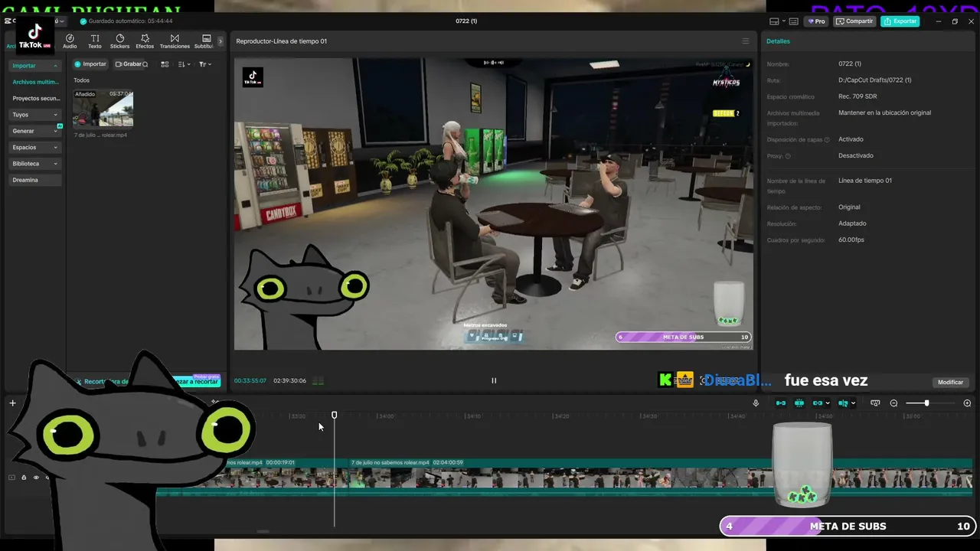Expand the Tuyos sidebar section
The height and width of the screenshot is (551, 980).
(35, 115)
